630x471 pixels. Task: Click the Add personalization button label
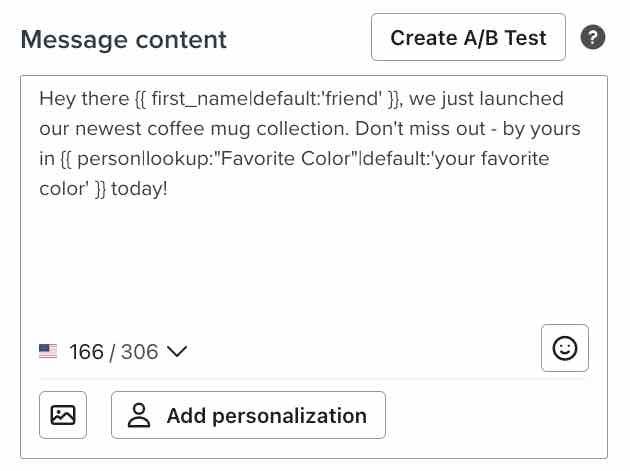(266, 416)
